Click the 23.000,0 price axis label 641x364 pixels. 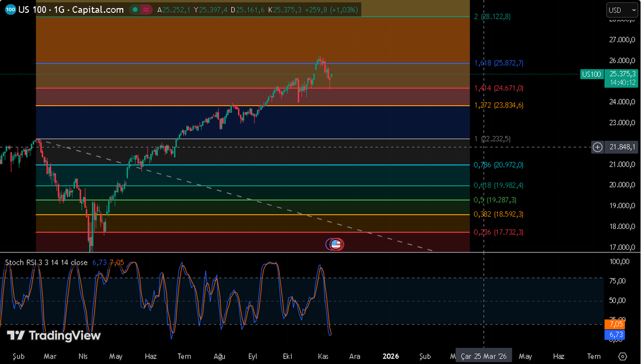click(622, 123)
